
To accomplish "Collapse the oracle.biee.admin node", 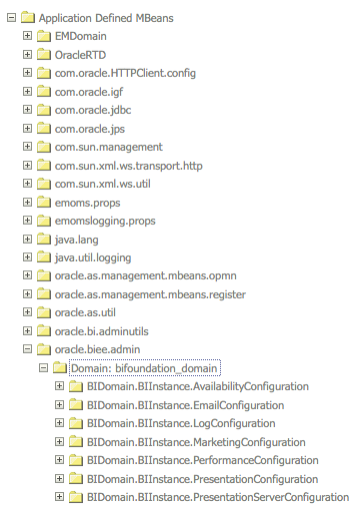I will coord(27,349).
